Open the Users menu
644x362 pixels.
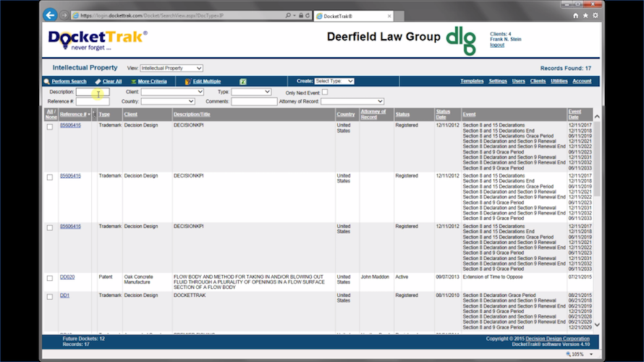click(x=518, y=81)
